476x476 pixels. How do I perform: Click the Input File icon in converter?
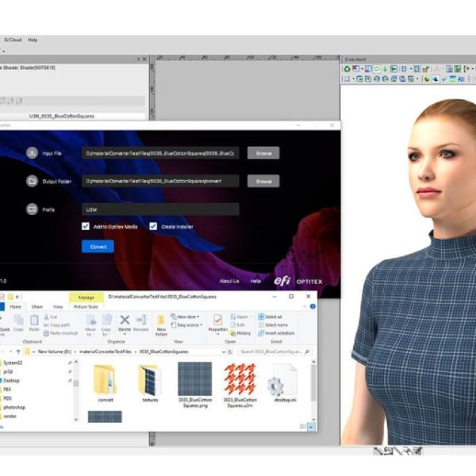pos(32,153)
